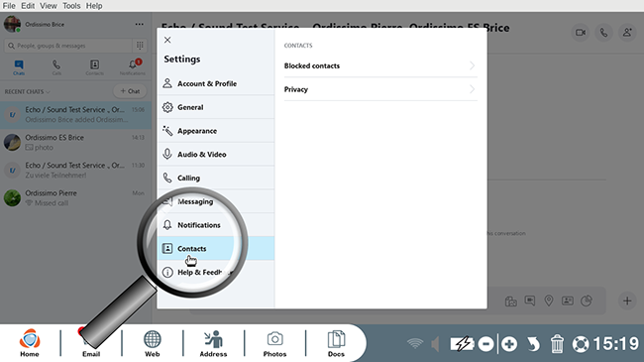Click the People, groups & messages search field
This screenshot has width=644, height=362.
[68, 46]
